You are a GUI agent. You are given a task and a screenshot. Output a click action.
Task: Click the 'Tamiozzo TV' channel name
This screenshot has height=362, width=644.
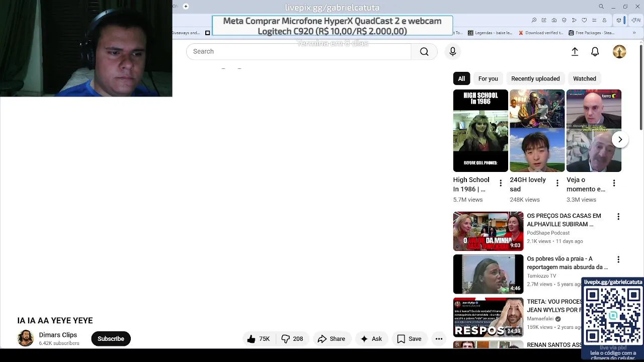point(541,276)
